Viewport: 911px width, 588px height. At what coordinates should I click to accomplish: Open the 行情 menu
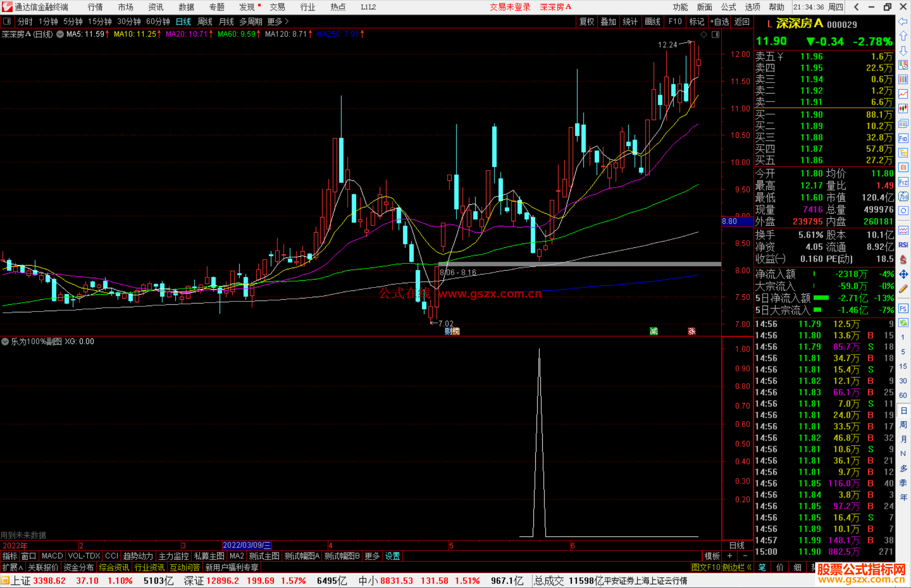95,7
